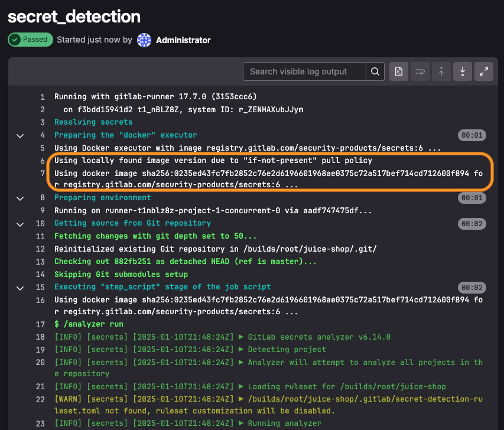
Task: Click the Administrator avatar icon
Action: [144, 40]
